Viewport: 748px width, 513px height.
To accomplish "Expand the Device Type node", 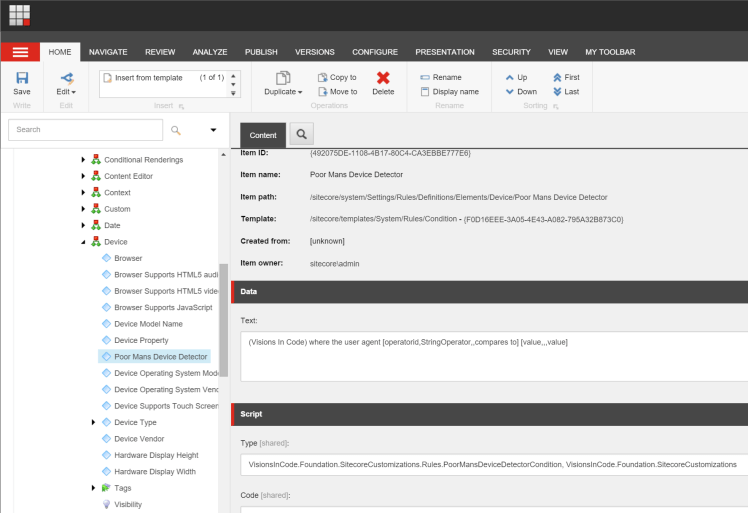I will (94, 423).
